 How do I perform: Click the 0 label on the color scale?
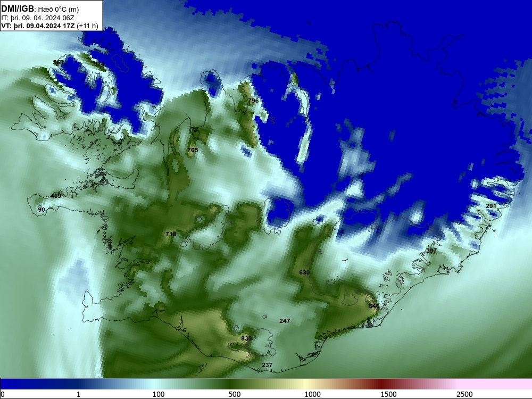coord(3,394)
